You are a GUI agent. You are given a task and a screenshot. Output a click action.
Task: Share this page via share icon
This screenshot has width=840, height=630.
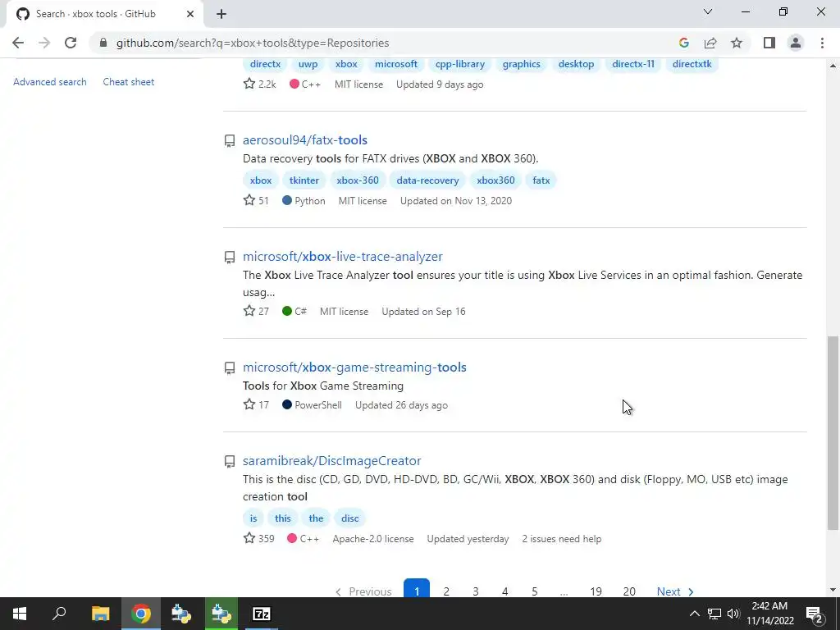[x=710, y=43]
